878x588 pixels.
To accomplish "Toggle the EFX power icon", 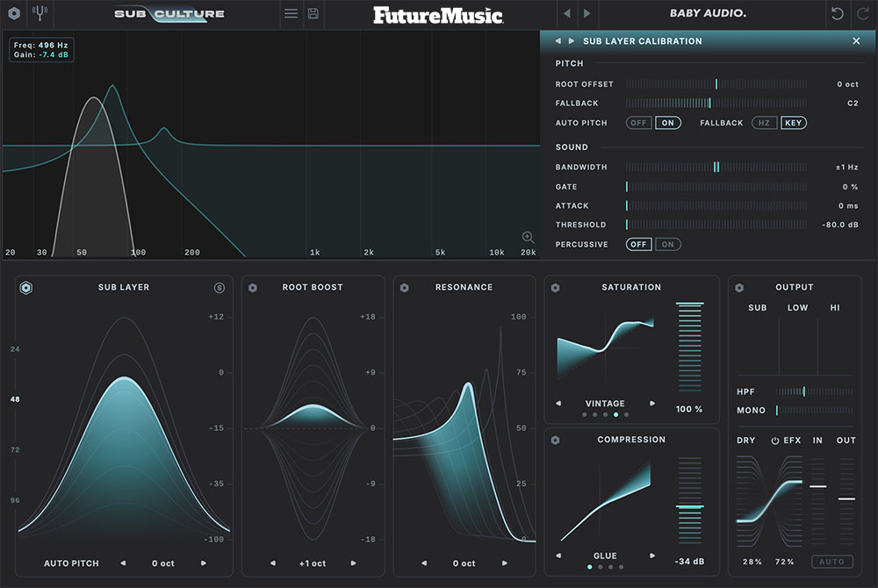I will (775, 441).
